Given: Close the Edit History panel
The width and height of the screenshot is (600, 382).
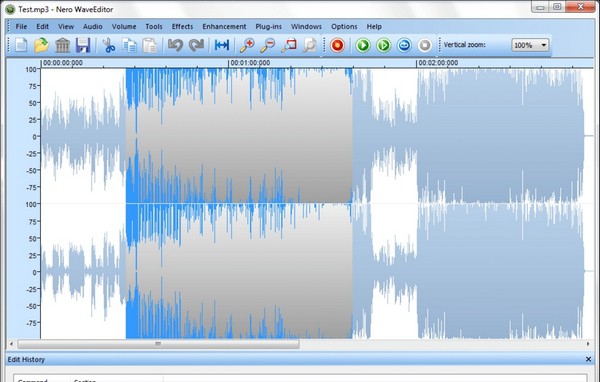Looking at the screenshot, I should tap(588, 359).
